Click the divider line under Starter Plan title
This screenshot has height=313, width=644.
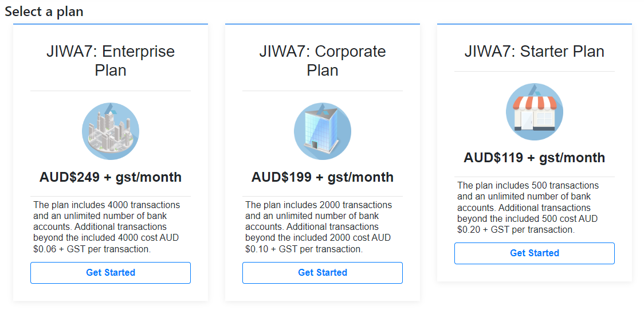point(535,72)
